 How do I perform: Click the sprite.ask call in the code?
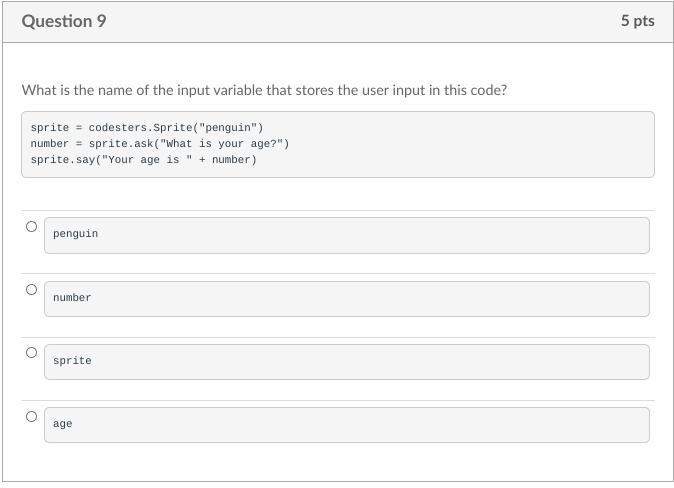tap(122, 143)
